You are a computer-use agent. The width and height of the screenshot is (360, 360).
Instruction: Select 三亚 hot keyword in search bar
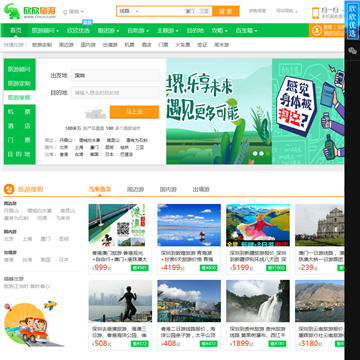204,11
